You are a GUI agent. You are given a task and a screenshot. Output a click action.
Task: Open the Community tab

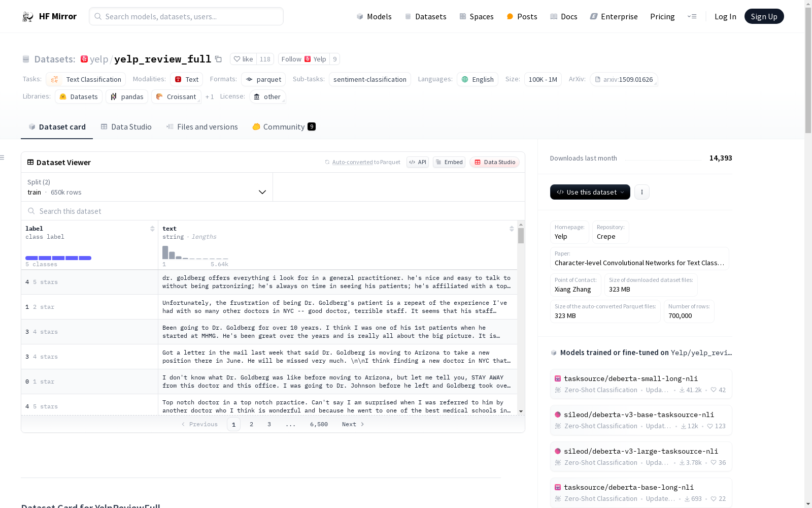pyautogui.click(x=284, y=127)
